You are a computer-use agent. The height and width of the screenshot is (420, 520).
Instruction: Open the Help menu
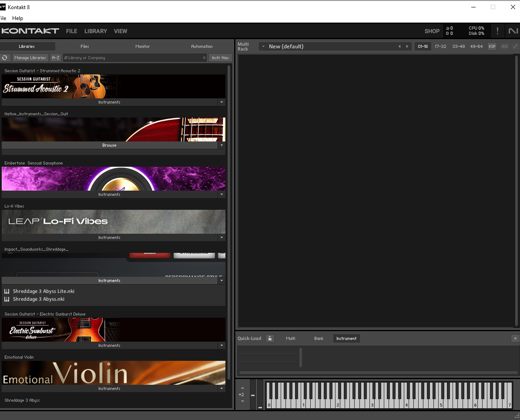[x=17, y=18]
